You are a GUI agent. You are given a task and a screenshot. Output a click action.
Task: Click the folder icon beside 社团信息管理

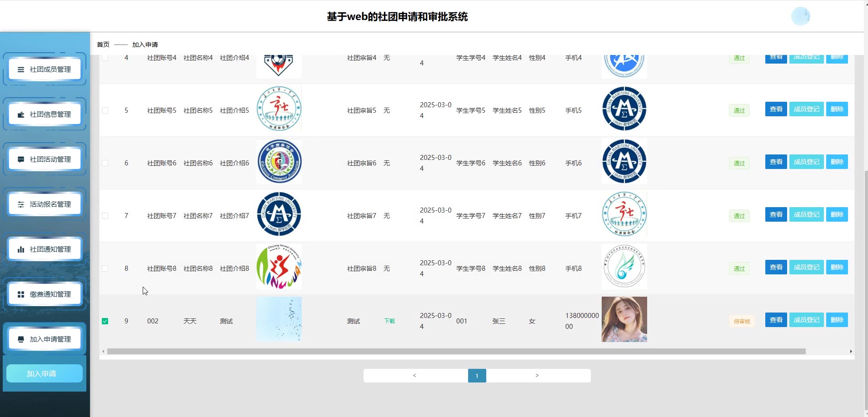[21, 114]
